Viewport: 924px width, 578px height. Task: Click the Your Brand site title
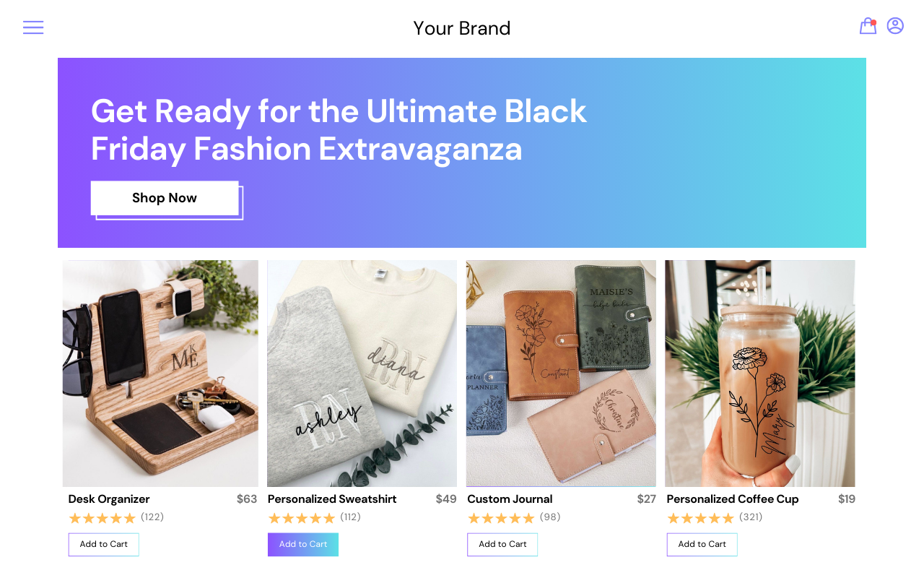coord(462,28)
